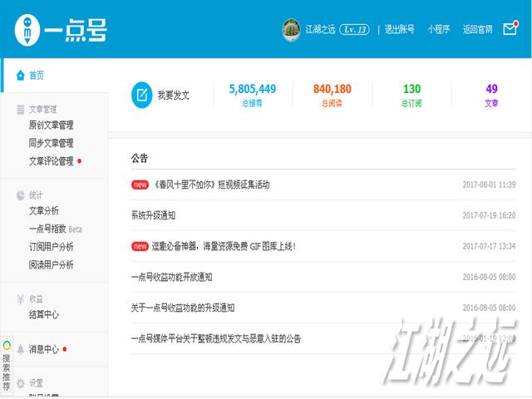532x399 pixels.
Task: Click the Lv.13 level badge
Action: (x=355, y=30)
